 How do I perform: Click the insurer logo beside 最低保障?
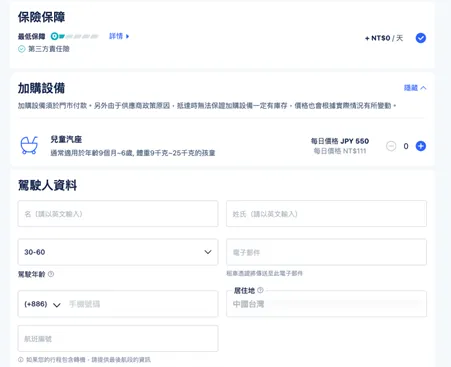74,36
